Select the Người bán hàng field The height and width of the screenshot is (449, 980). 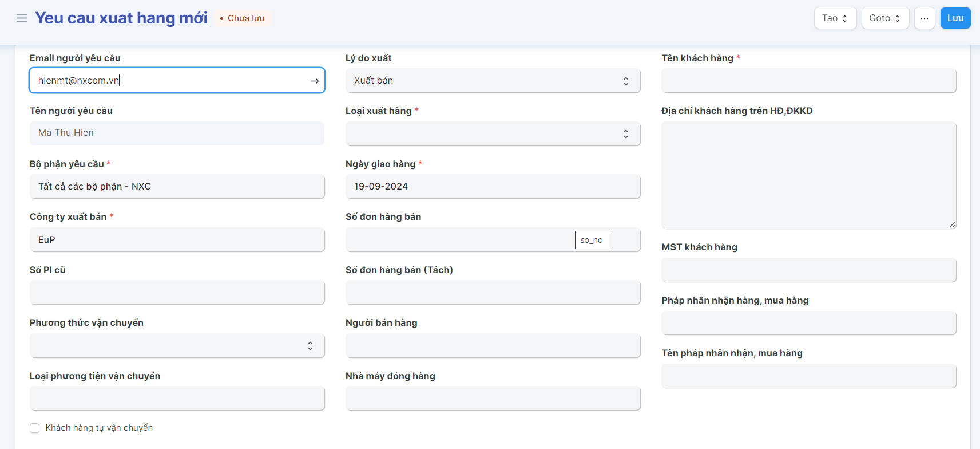(492, 346)
